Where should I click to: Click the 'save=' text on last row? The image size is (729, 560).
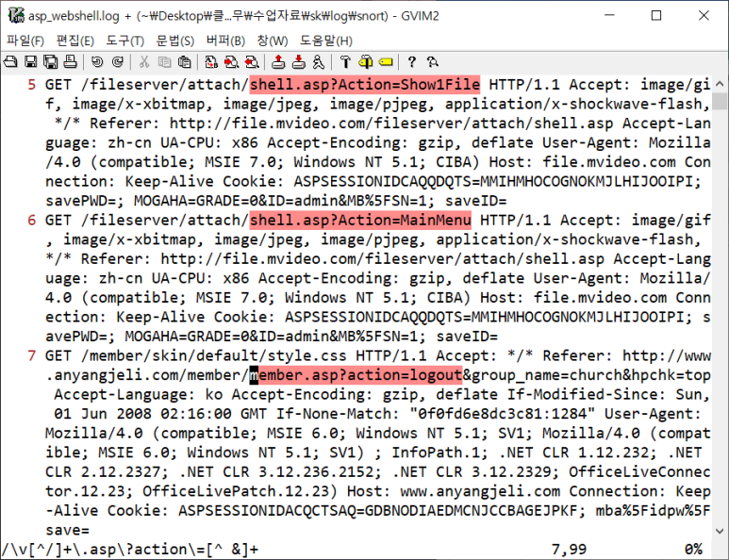67,530
